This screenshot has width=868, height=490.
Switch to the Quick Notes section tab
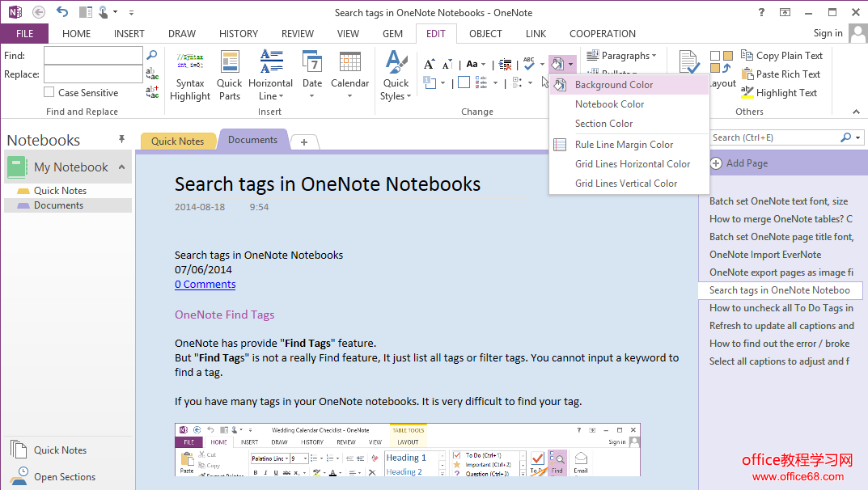(x=177, y=141)
